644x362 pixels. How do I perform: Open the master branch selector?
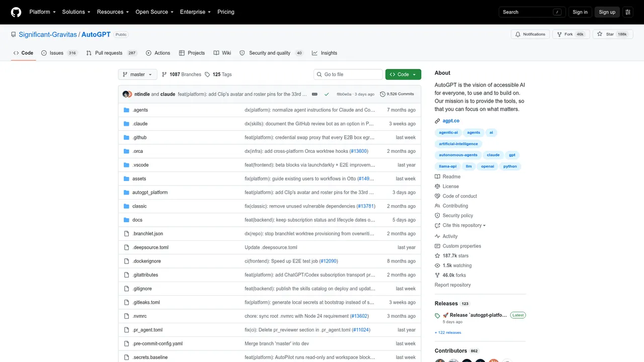137,74
